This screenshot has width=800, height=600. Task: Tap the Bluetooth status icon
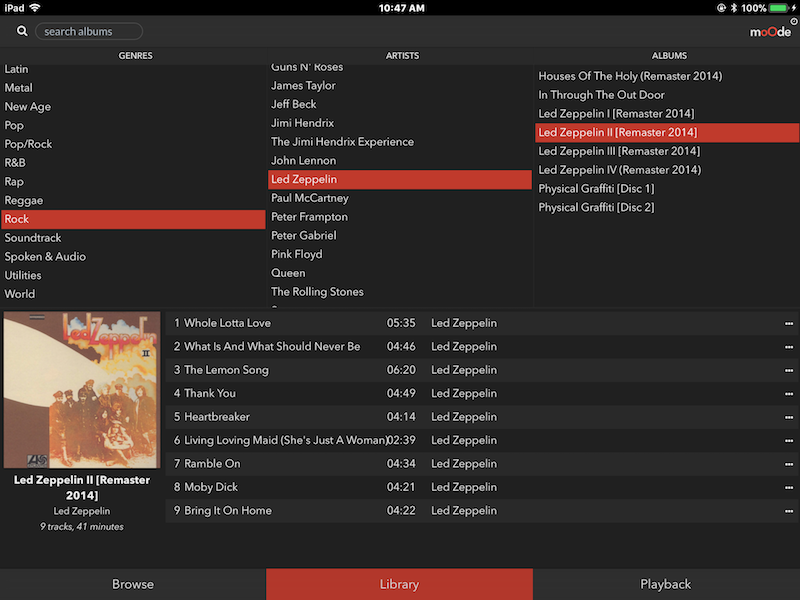pos(734,8)
